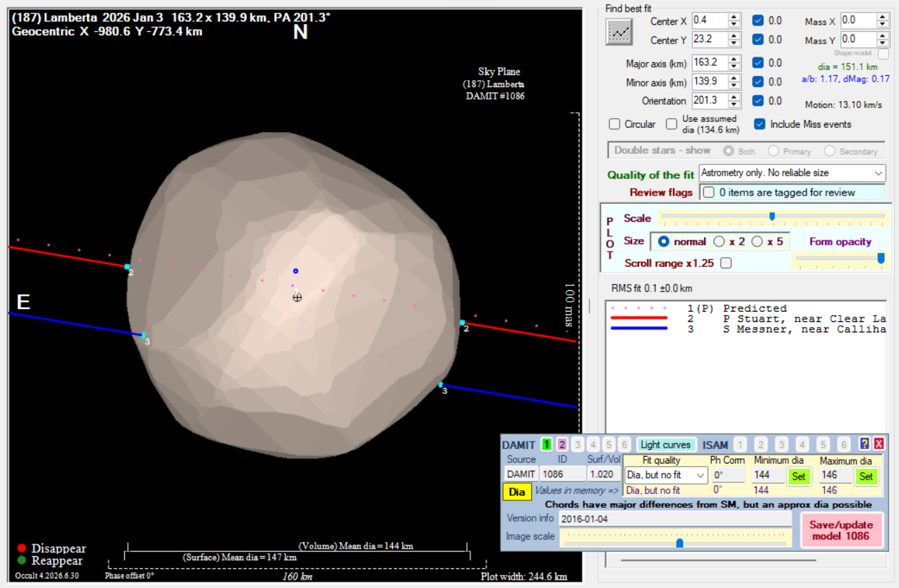Click Set button for Minimum dia

[798, 475]
